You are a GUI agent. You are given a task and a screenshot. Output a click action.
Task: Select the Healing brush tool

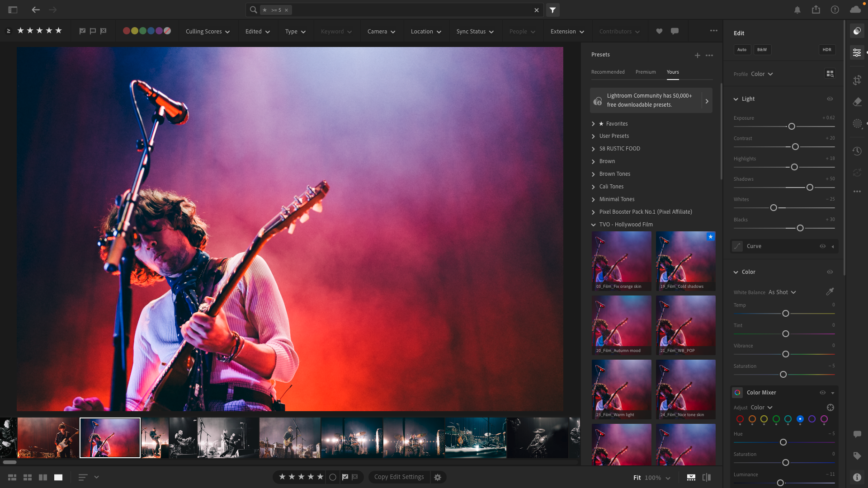[857, 102]
